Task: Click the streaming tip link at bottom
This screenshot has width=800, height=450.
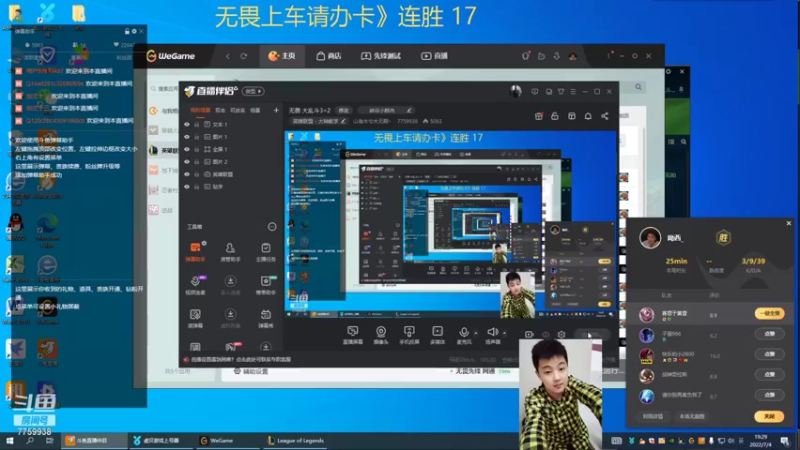Action: 240,360
